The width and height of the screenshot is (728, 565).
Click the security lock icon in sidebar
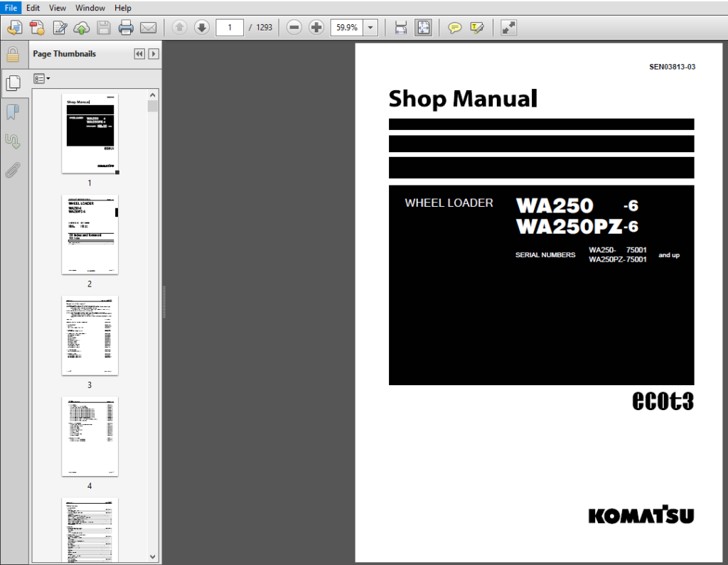13,54
